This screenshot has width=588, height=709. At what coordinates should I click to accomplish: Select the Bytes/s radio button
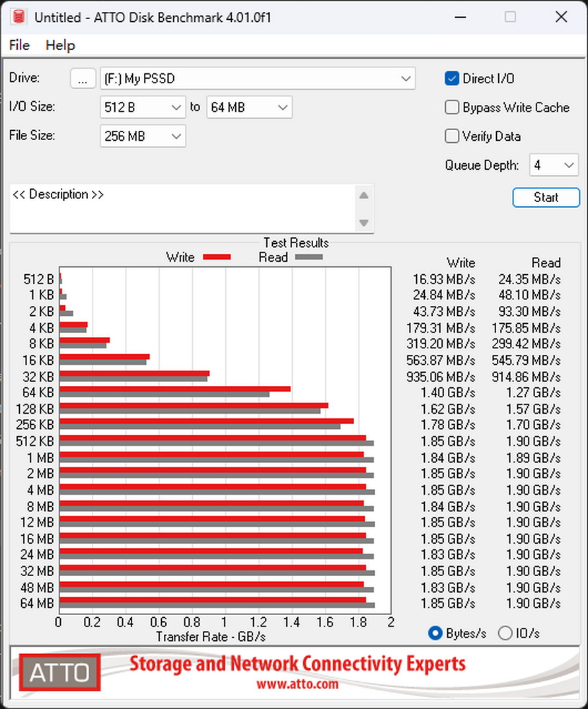(435, 633)
